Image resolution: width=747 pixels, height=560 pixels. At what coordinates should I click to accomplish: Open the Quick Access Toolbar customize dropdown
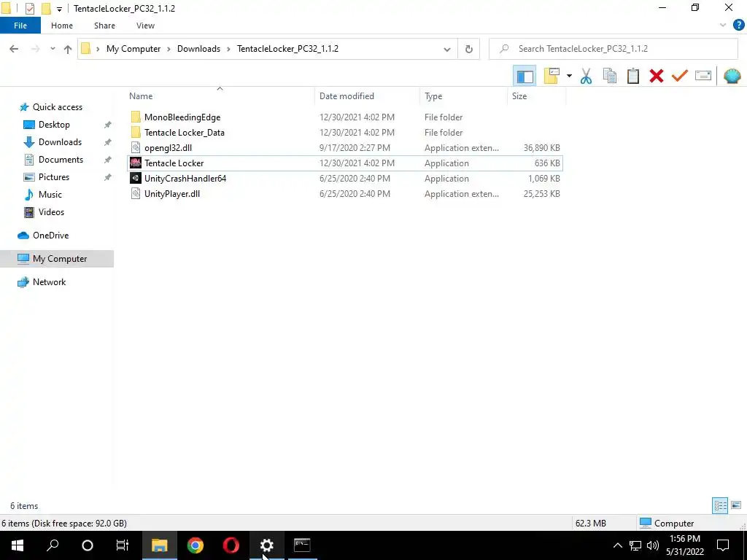(59, 9)
